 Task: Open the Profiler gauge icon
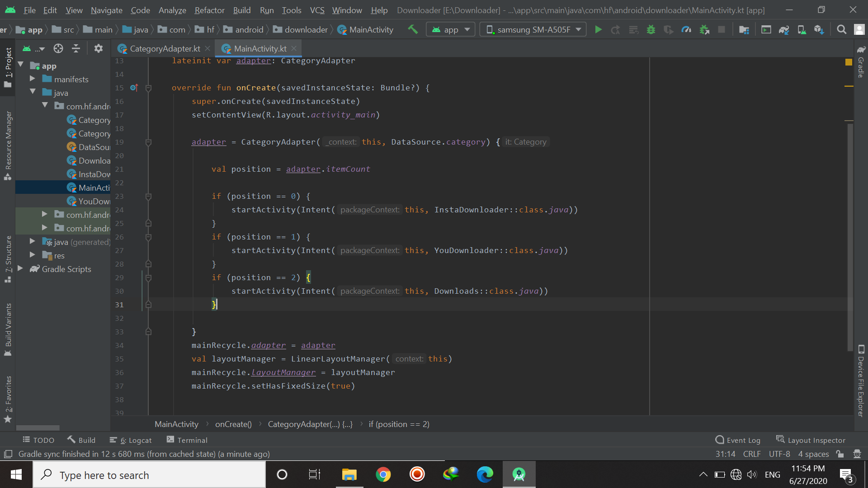686,30
